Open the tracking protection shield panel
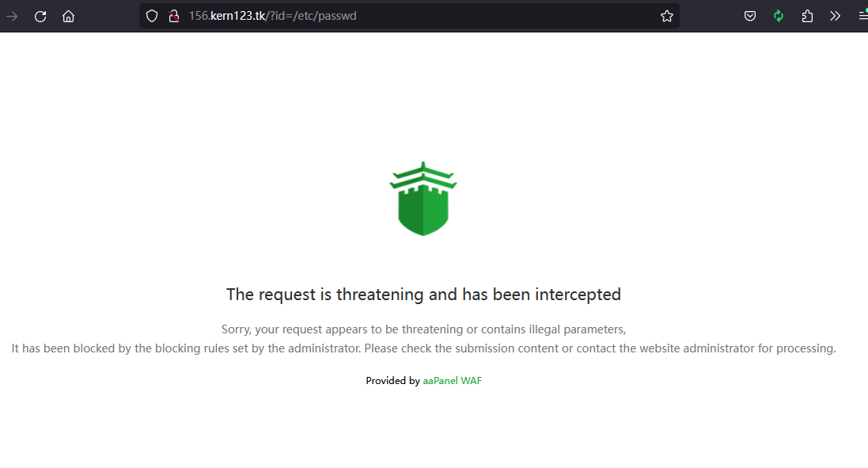Screen dimensions: 868x468 [x=152, y=16]
